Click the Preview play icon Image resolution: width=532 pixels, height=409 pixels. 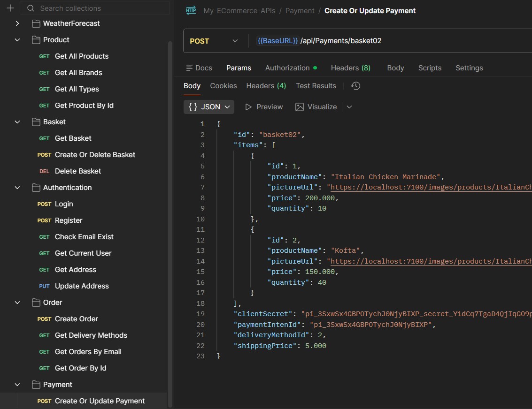(248, 107)
